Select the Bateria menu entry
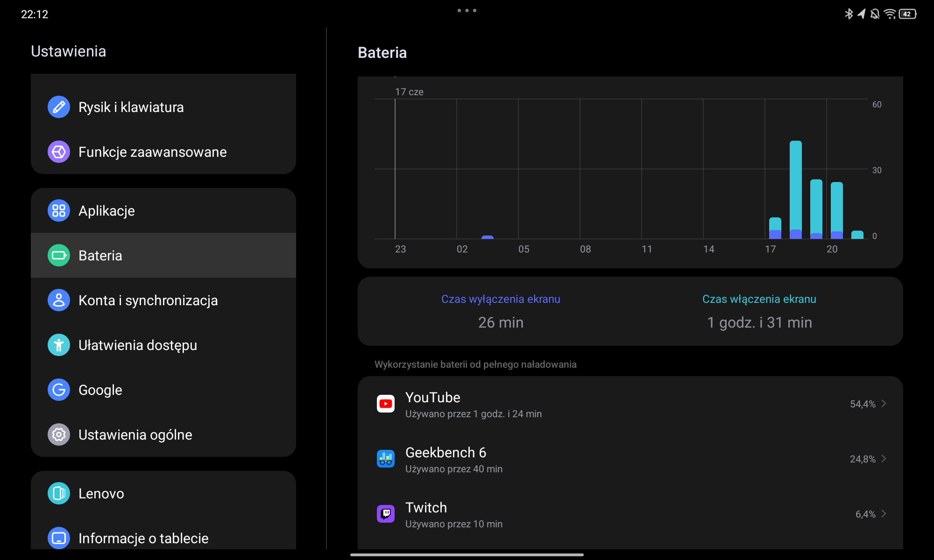Image resolution: width=934 pixels, height=560 pixels. point(163,255)
